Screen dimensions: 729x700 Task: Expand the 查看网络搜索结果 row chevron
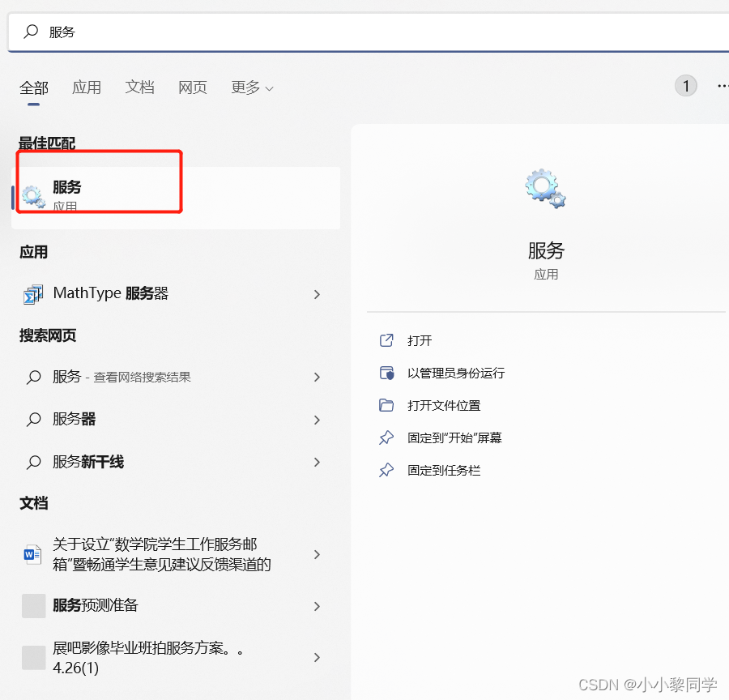(317, 378)
